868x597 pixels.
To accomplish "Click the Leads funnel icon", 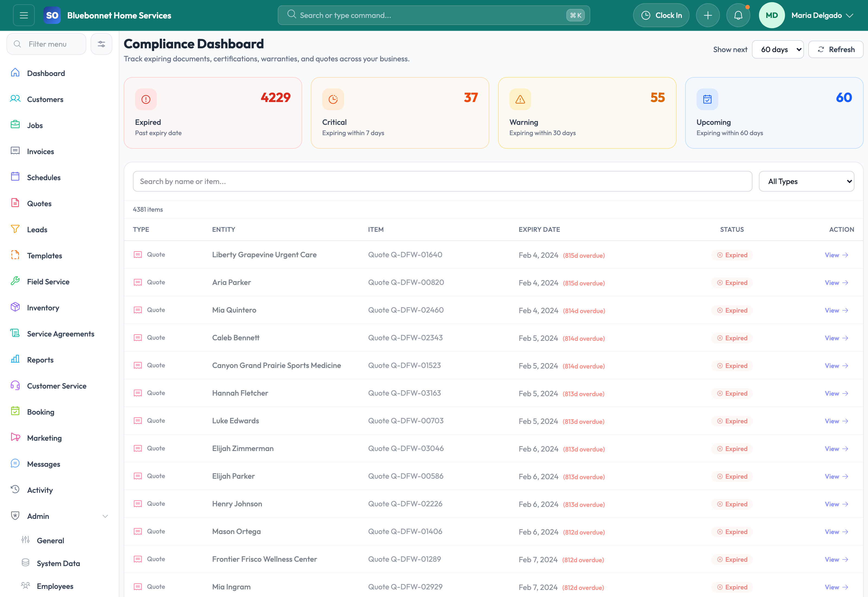I will pyautogui.click(x=15, y=229).
